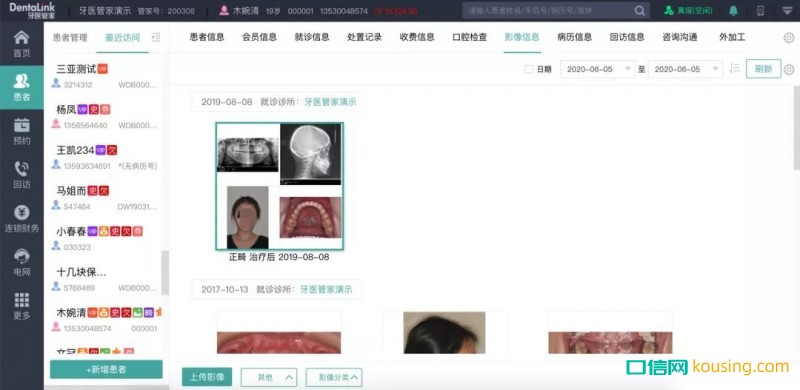
Task: Collapse the patient list panel icon
Action: pos(156,37)
